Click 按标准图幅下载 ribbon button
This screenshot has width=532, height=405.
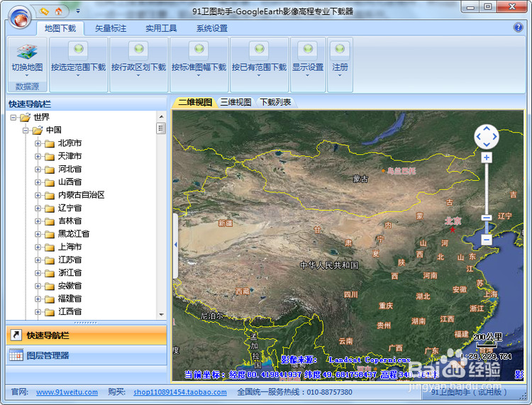click(x=199, y=65)
